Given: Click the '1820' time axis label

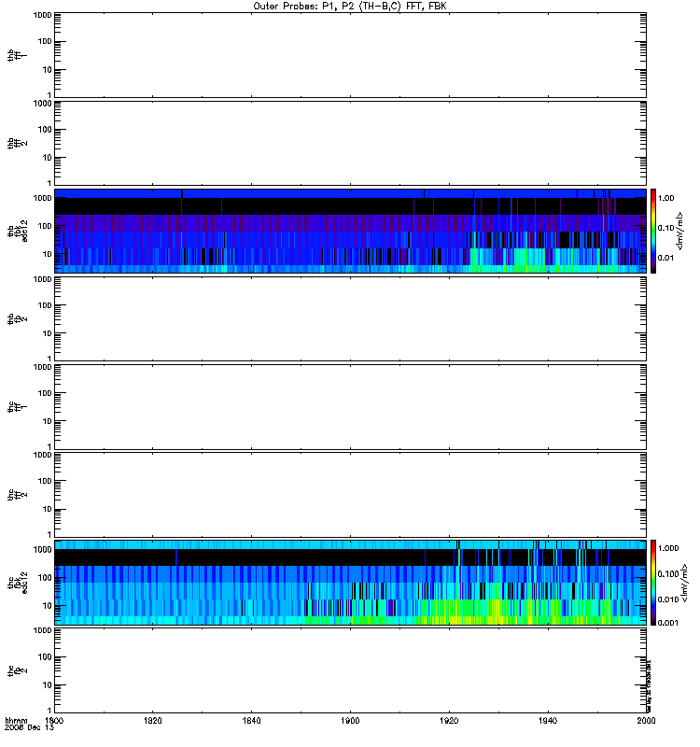Looking at the screenshot, I should (x=152, y=720).
